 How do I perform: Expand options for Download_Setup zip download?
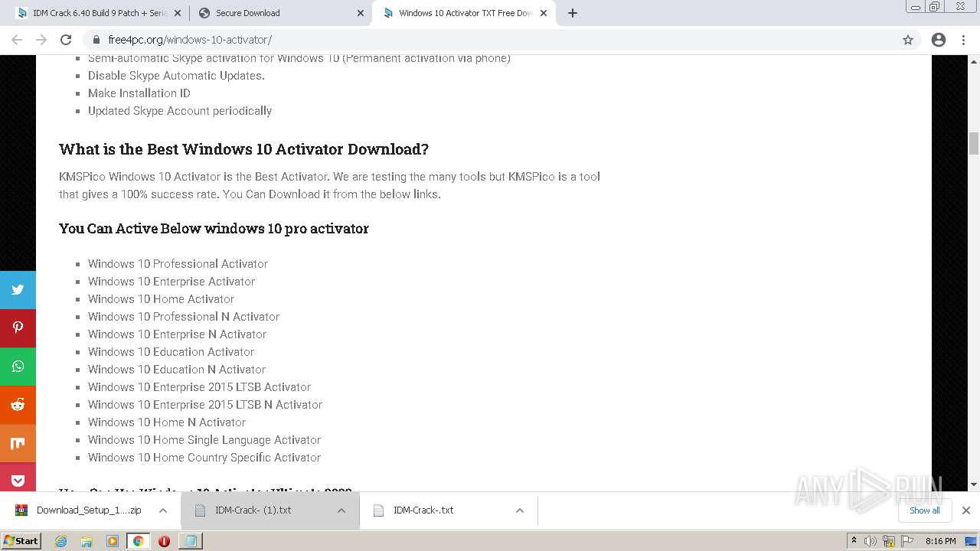coord(163,510)
